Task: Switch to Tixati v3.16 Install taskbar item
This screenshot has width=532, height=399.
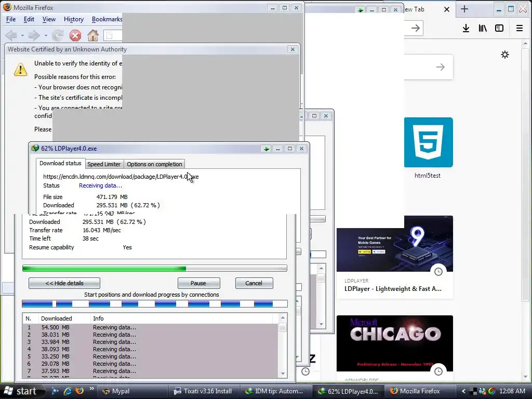Action: (x=204, y=391)
